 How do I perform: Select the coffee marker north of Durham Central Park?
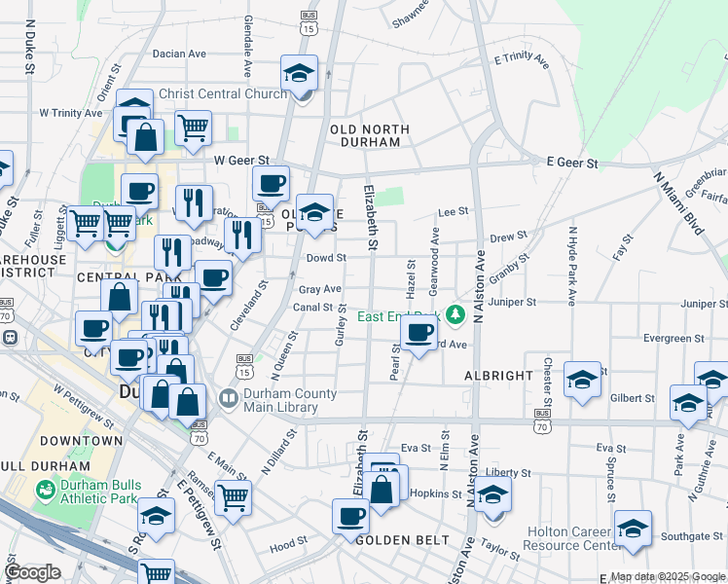pos(139,192)
